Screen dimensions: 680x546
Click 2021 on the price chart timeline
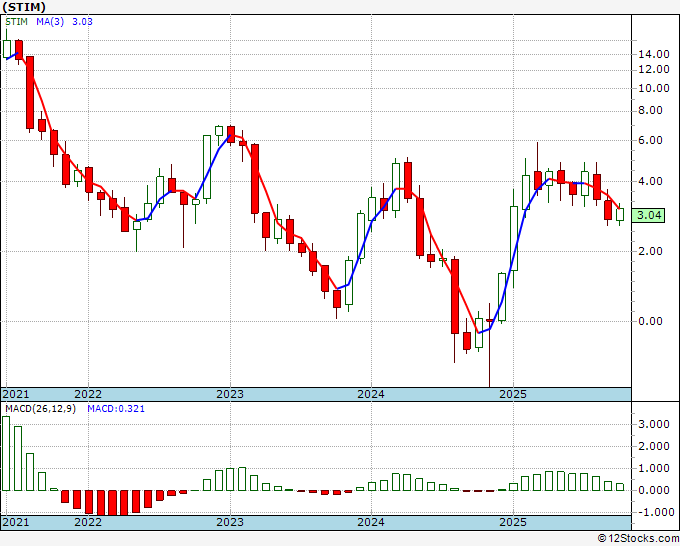point(16,394)
